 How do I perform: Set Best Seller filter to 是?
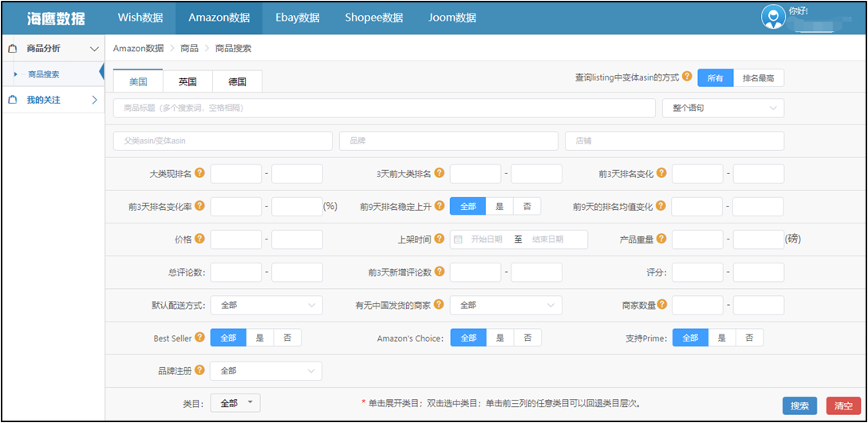click(260, 338)
